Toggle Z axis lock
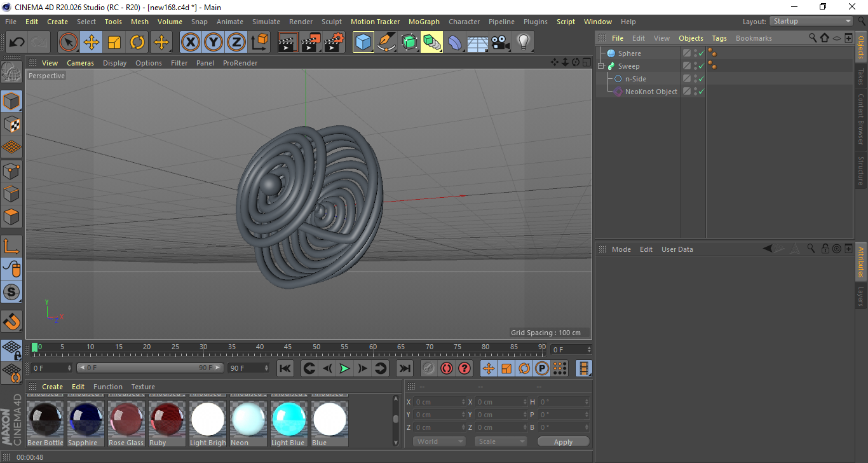This screenshot has width=868, height=463. [236, 43]
